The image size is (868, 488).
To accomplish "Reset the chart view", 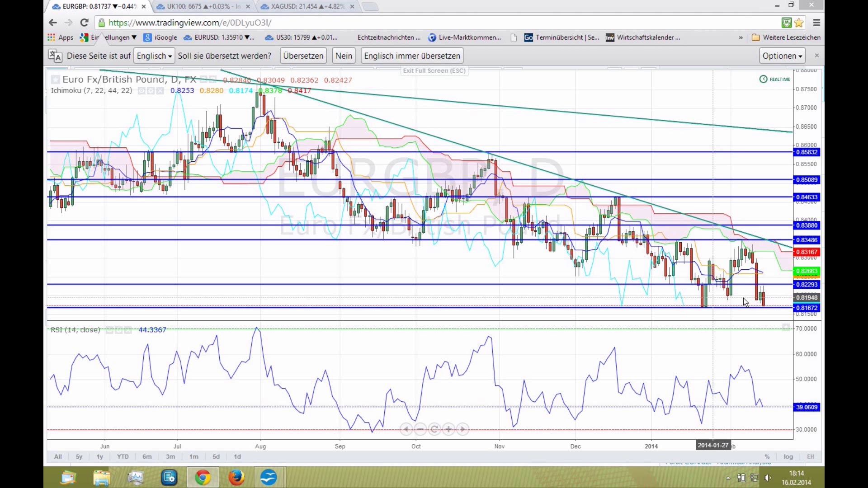I will point(434,429).
